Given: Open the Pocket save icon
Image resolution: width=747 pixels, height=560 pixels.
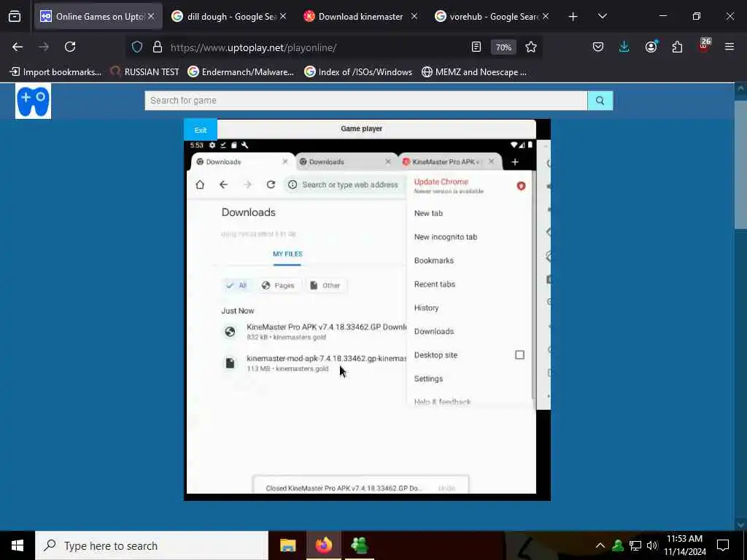Looking at the screenshot, I should (x=598, y=47).
